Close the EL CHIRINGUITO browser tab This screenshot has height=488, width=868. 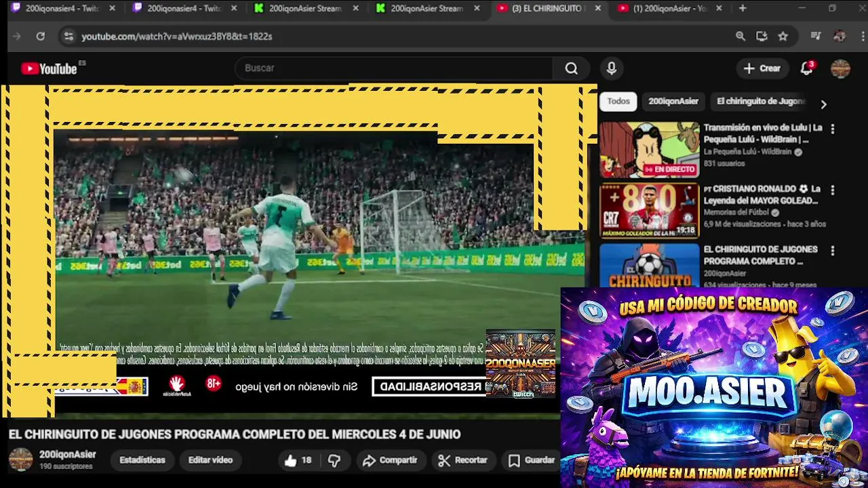pyautogui.click(x=597, y=8)
